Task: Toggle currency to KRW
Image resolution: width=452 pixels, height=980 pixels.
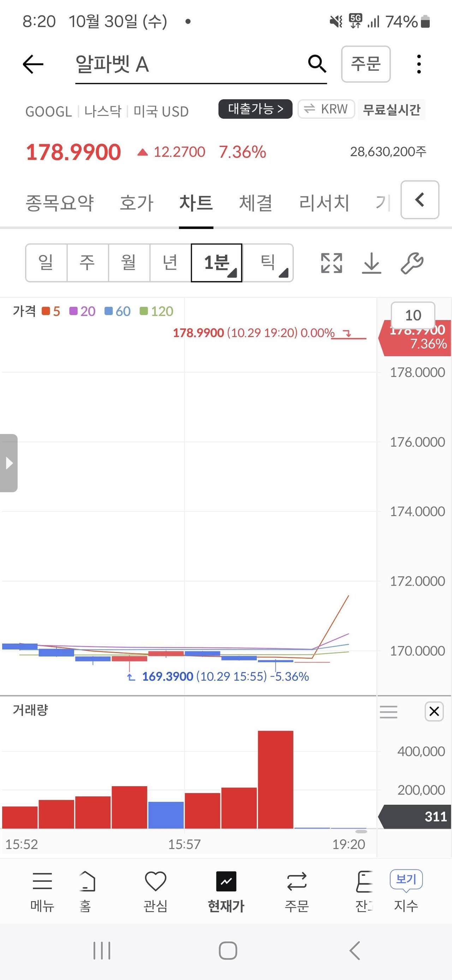Action: click(326, 109)
